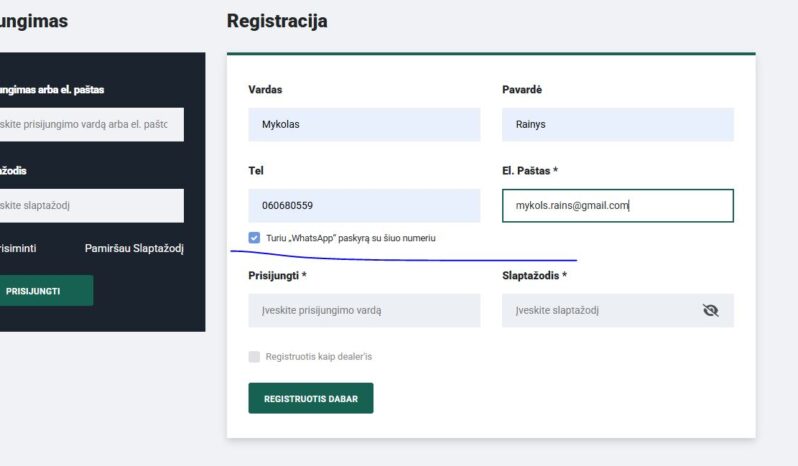Uncheck the WhatsApp account checkbox

(x=255, y=238)
